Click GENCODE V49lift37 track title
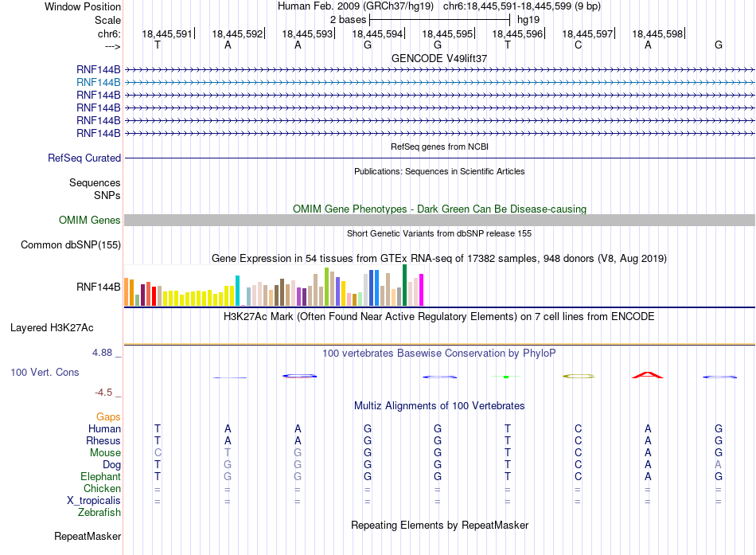The height and width of the screenshot is (555, 756). (439, 58)
